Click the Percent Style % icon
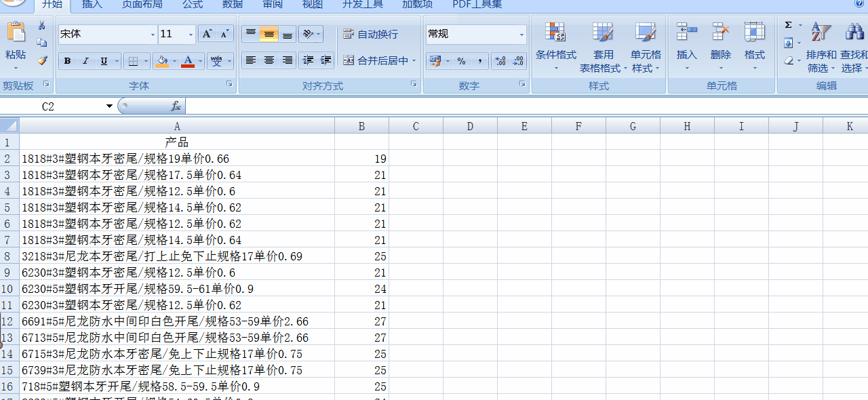Image resolution: width=868 pixels, height=400 pixels. pos(460,61)
